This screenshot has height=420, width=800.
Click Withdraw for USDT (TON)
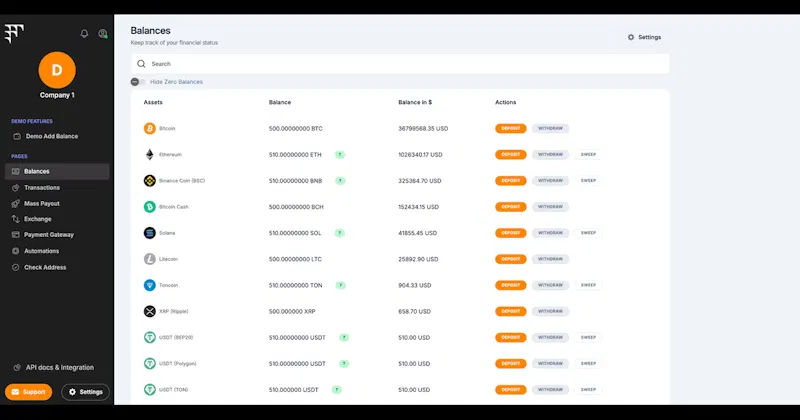coord(551,389)
